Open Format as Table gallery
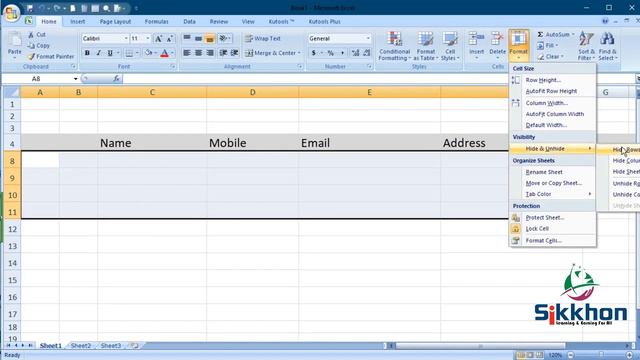This screenshot has height=360, width=640. pyautogui.click(x=426, y=46)
